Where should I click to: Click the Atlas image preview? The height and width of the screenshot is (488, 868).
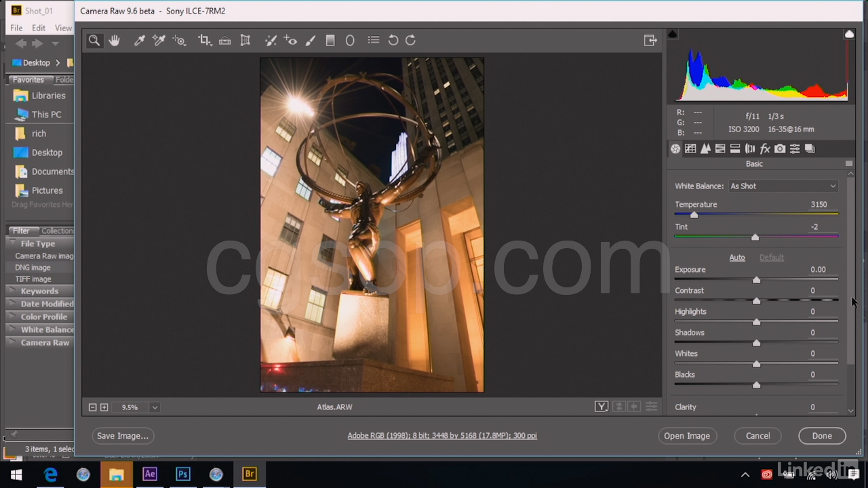[x=372, y=224]
